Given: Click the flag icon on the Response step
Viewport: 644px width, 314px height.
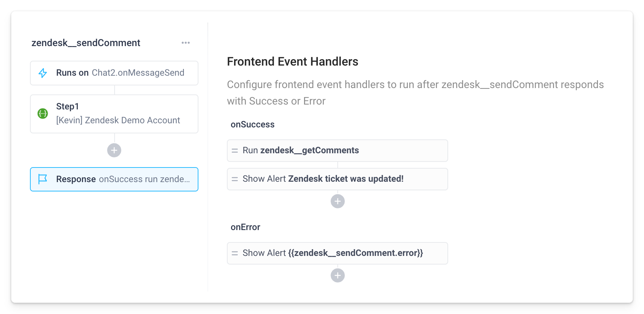Looking at the screenshot, I should [42, 179].
